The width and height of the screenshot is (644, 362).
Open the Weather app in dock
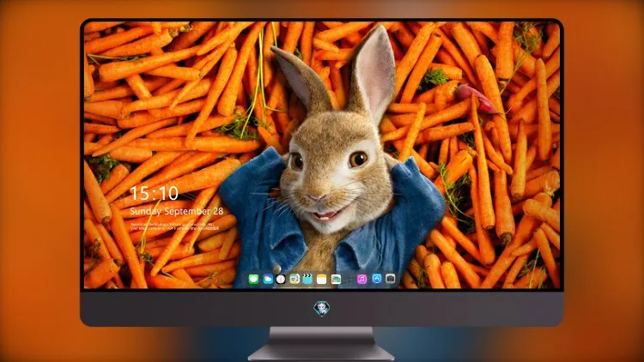(x=268, y=279)
